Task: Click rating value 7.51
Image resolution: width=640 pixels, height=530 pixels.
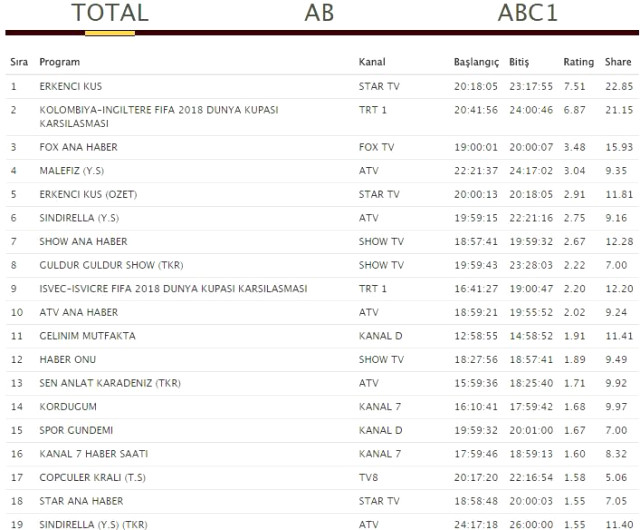Action: pyautogui.click(x=574, y=87)
